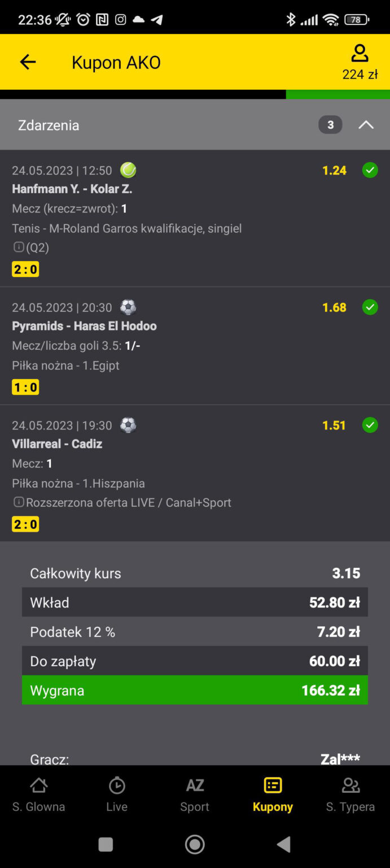Open the Sport AZ tab
Viewport: 390px width, 868px height.
click(x=195, y=793)
